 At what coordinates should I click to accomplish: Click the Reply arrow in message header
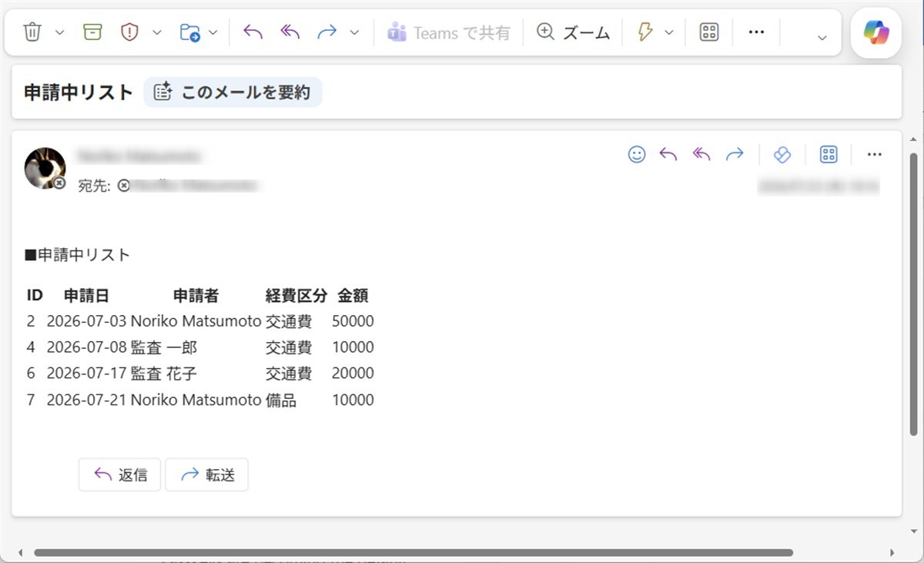click(668, 154)
